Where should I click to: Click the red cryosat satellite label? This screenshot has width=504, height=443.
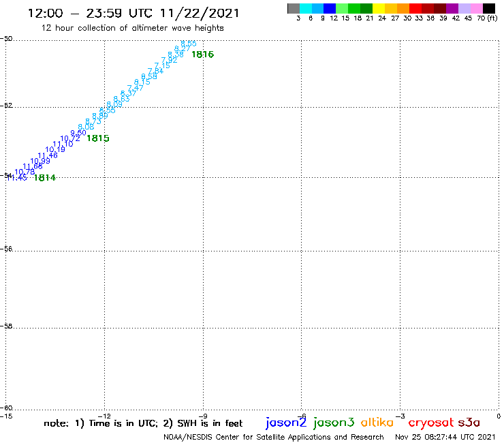point(431,423)
